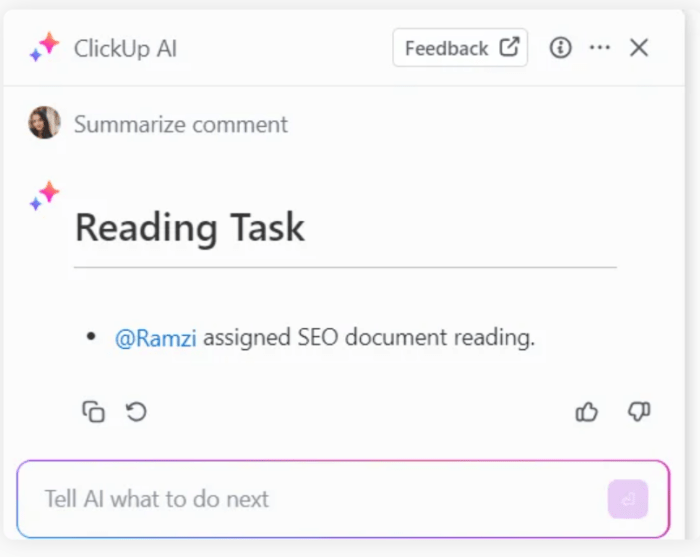The height and width of the screenshot is (557, 700).
Task: Open the @Ramzi mention link
Action: pyautogui.click(x=156, y=338)
